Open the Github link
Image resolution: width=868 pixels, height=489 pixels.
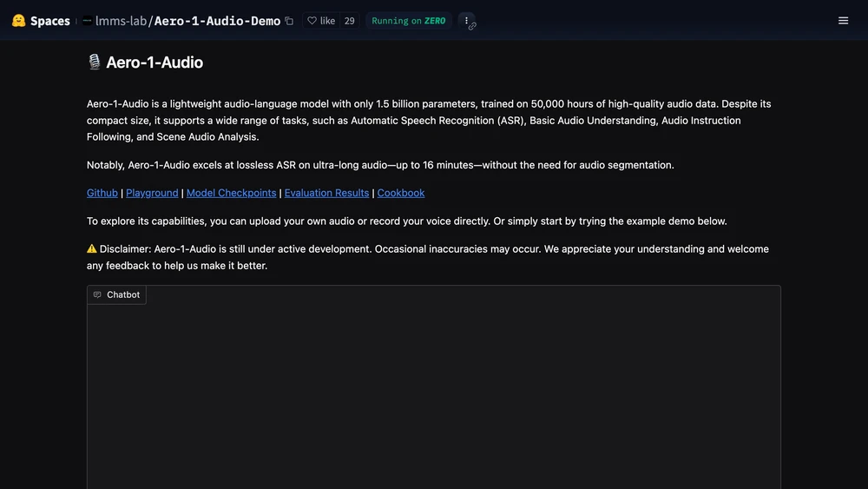(102, 193)
